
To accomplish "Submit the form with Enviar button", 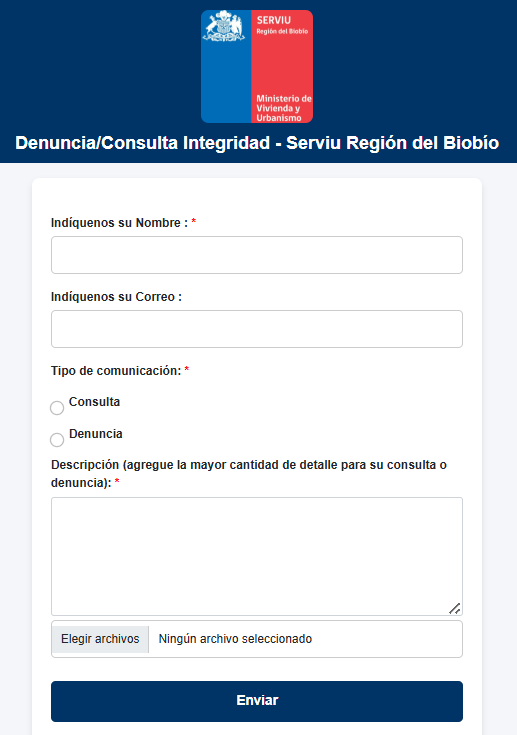I will [x=257, y=701].
